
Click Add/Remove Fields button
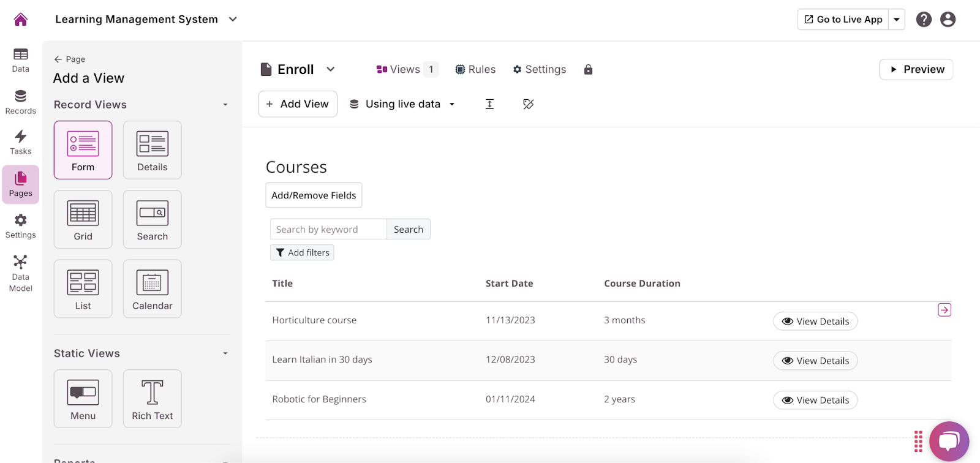tap(314, 195)
